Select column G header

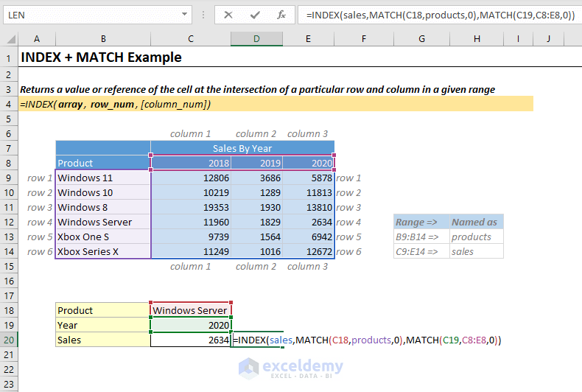click(x=421, y=38)
